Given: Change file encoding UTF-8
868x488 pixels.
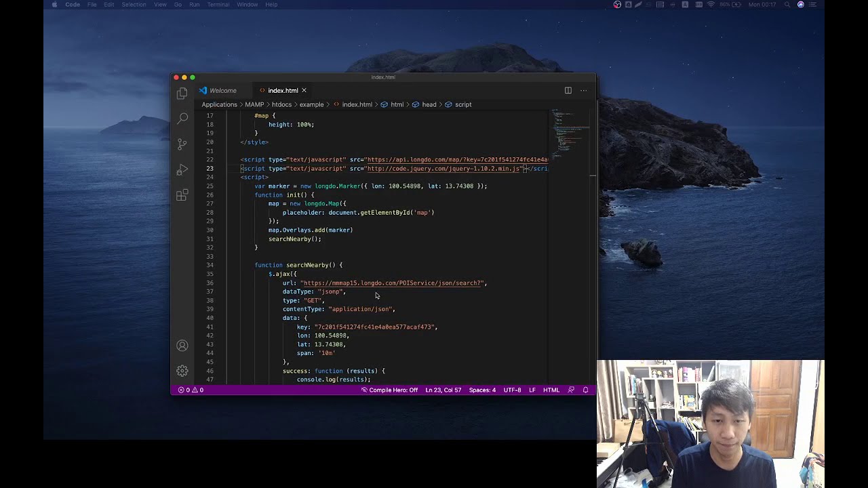Looking at the screenshot, I should point(513,390).
